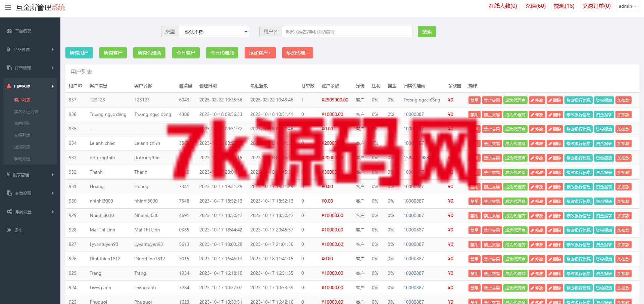
Task: Click 互金所管理系统 title link
Action: [41, 7]
